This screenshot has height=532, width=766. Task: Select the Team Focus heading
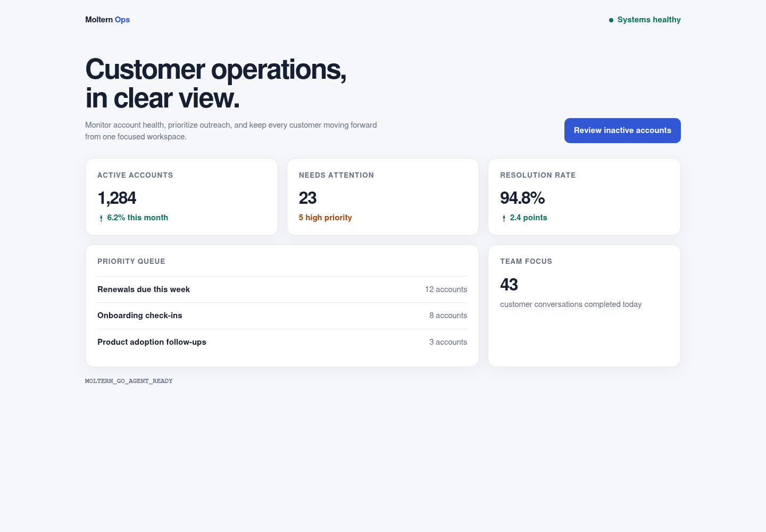point(526,261)
